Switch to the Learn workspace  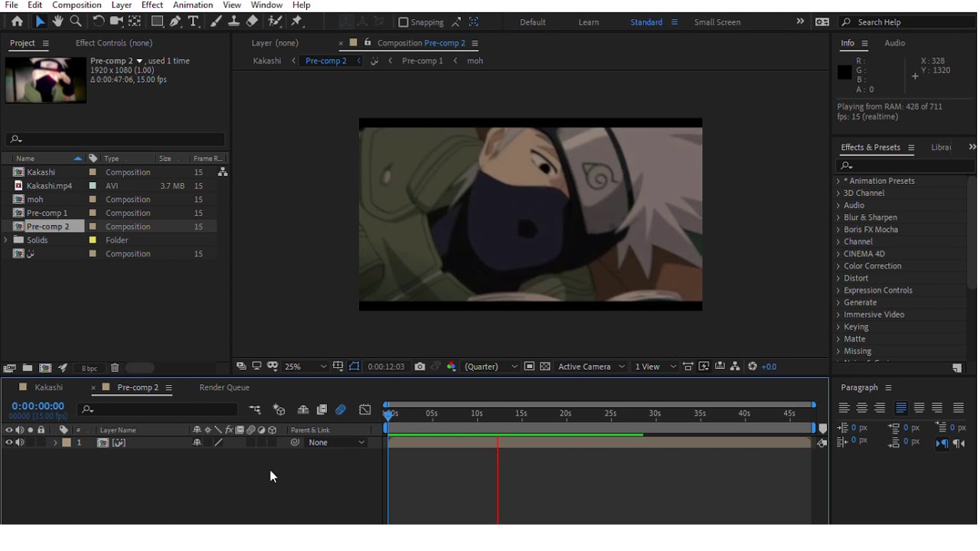click(x=590, y=22)
